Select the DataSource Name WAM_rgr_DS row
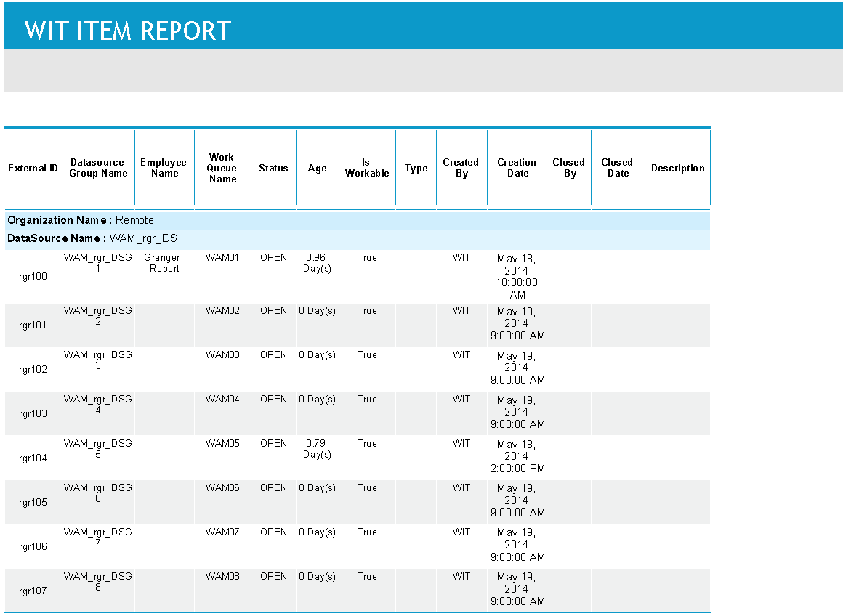This screenshot has height=616, width=843. (92, 238)
